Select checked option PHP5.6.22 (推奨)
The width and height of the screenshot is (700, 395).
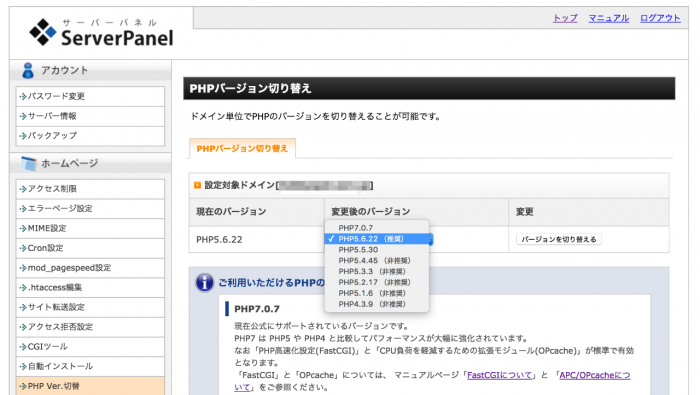pyautogui.click(x=377, y=239)
